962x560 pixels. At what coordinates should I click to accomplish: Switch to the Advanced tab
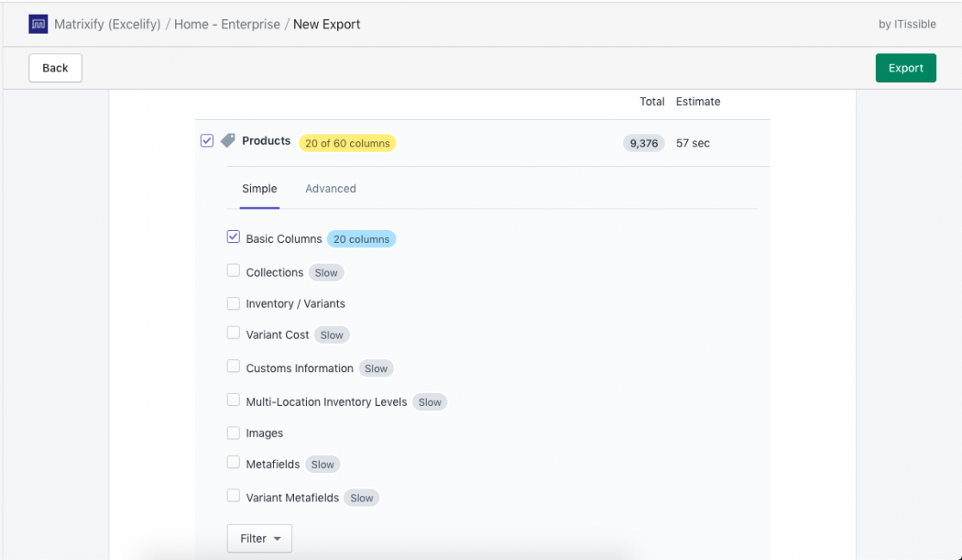click(x=330, y=188)
